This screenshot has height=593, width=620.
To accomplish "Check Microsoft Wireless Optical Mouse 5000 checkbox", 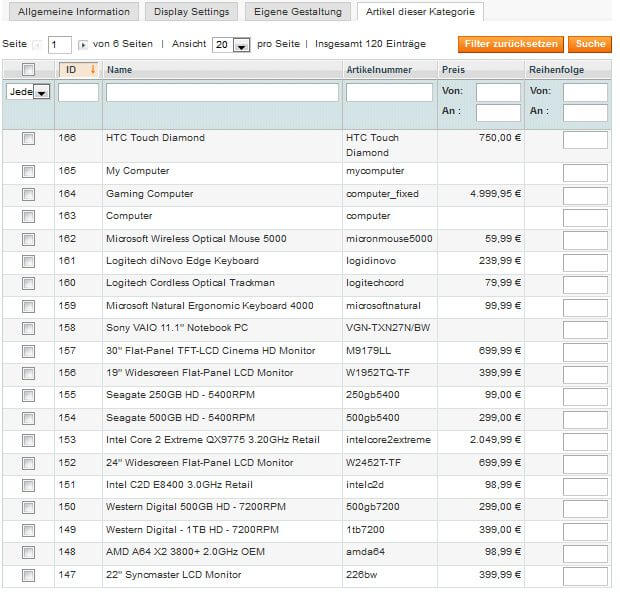I will click(28, 239).
